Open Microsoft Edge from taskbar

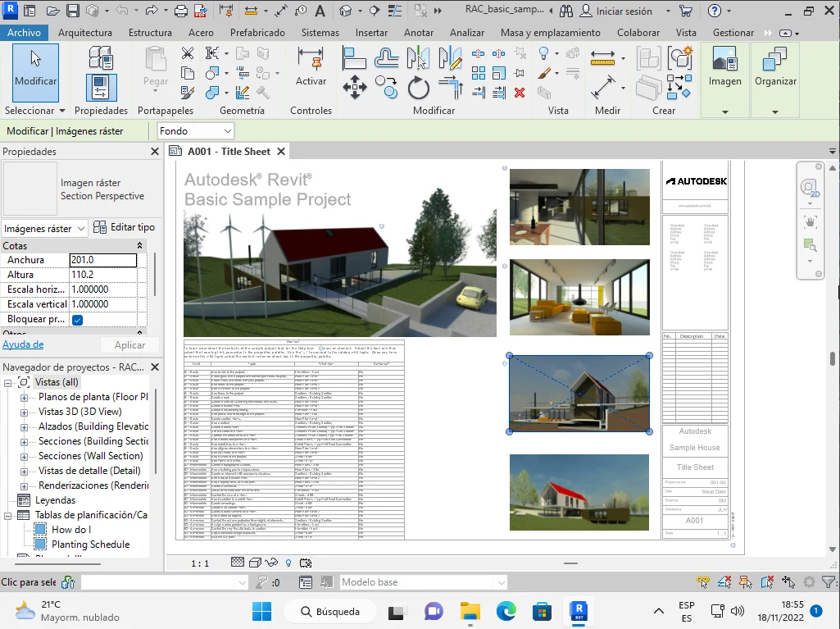pos(506,611)
